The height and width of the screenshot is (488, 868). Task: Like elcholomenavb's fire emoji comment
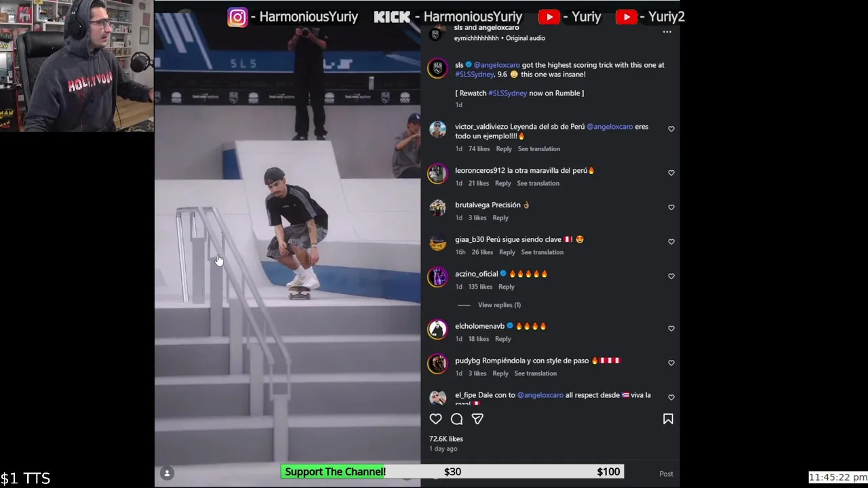tap(671, 328)
